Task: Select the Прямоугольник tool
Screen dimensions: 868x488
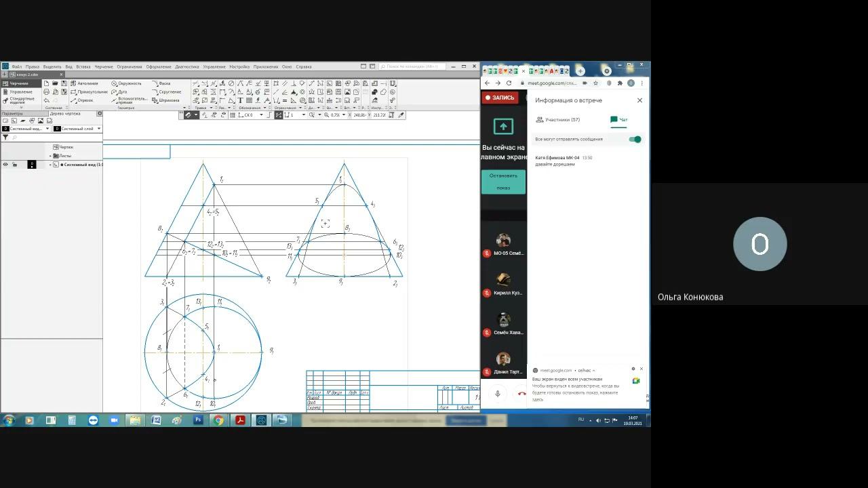Action: point(89,91)
